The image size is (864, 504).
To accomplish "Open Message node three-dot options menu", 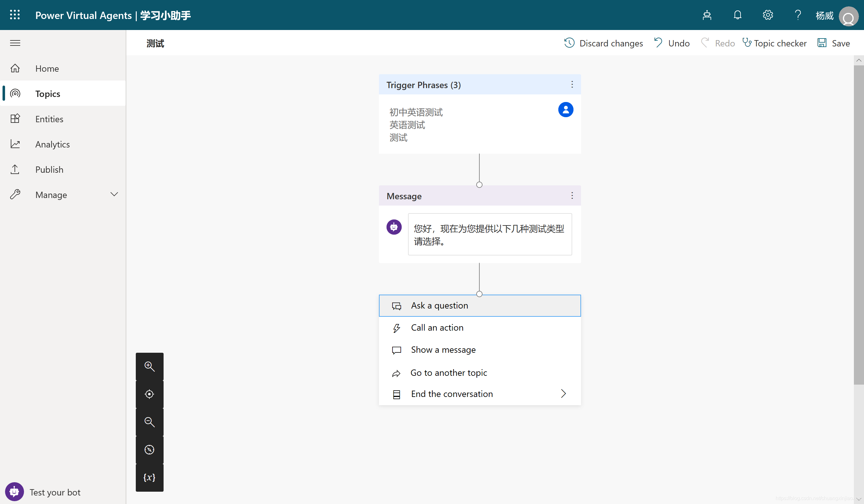I will [572, 196].
